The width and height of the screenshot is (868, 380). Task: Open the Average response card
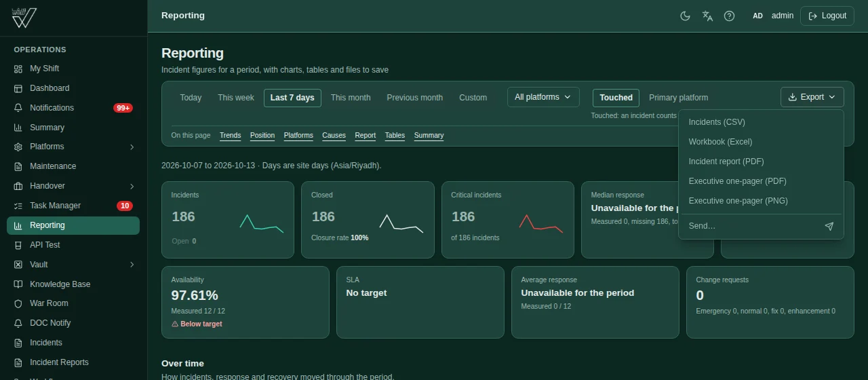595,302
